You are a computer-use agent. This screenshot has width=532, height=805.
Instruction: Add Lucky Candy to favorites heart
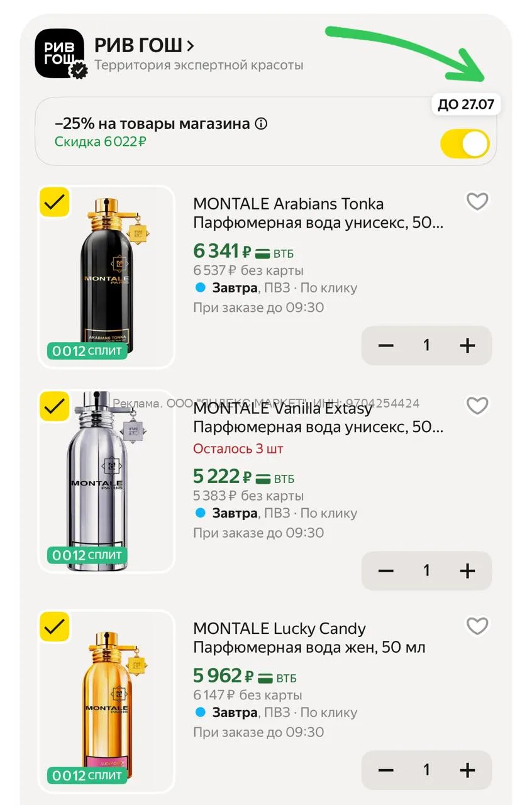(x=477, y=626)
